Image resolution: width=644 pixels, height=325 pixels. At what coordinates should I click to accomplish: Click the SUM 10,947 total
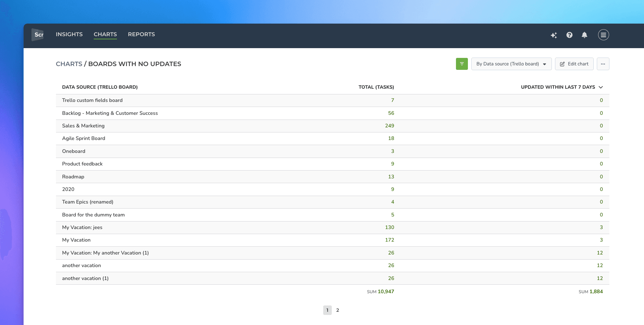tap(380, 292)
